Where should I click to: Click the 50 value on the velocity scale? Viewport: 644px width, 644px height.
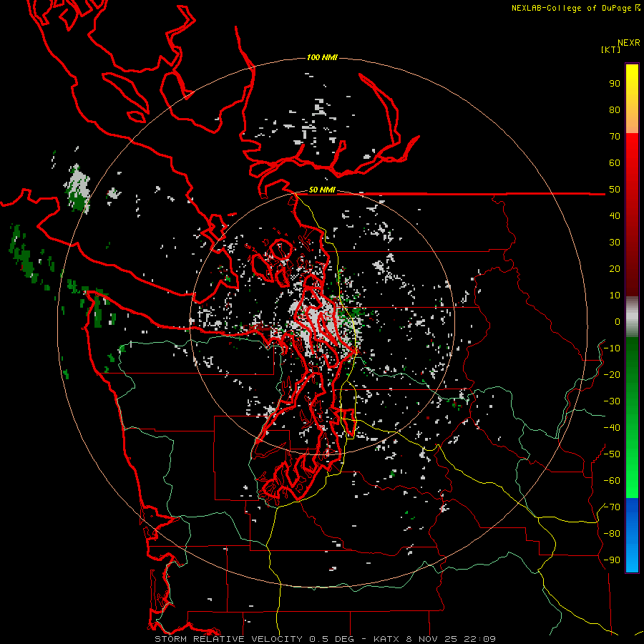[615, 190]
